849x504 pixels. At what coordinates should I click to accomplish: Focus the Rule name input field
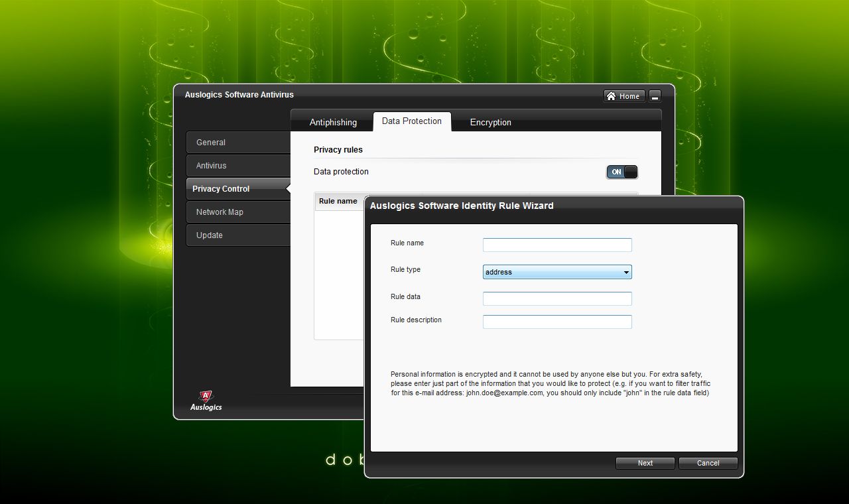[x=557, y=245]
